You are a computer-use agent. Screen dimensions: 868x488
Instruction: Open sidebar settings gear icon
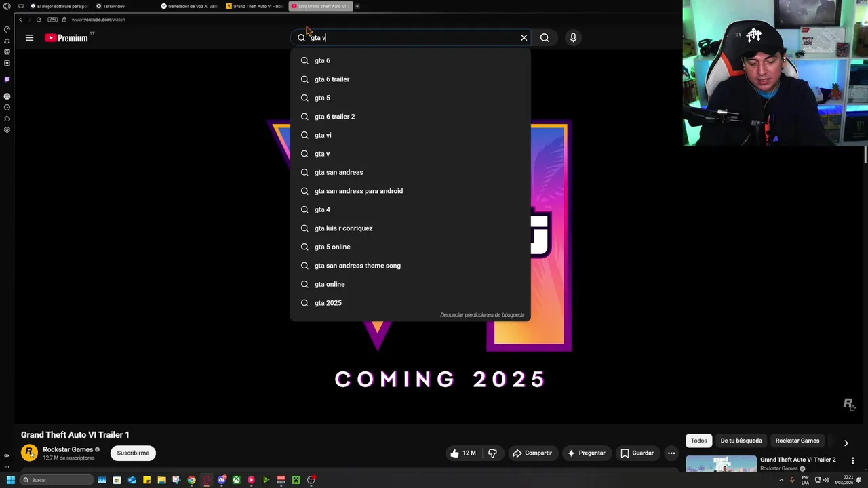point(7,129)
